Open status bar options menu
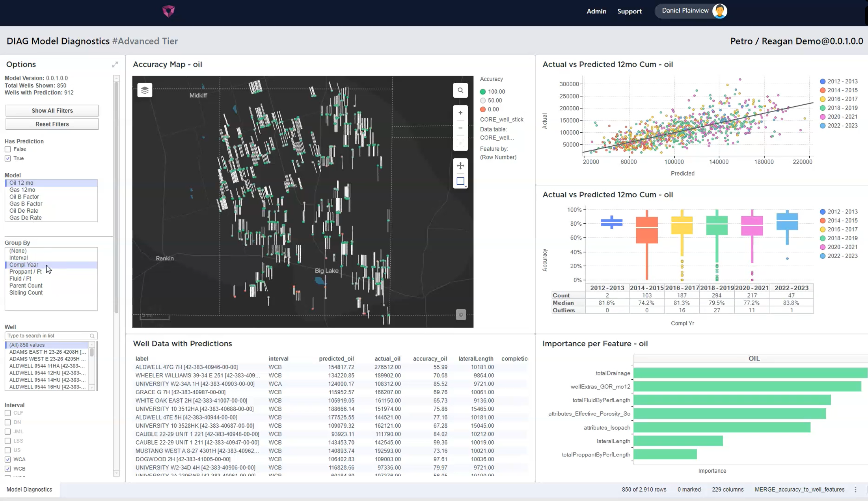Screen dimensions: 868x501 point(855,490)
